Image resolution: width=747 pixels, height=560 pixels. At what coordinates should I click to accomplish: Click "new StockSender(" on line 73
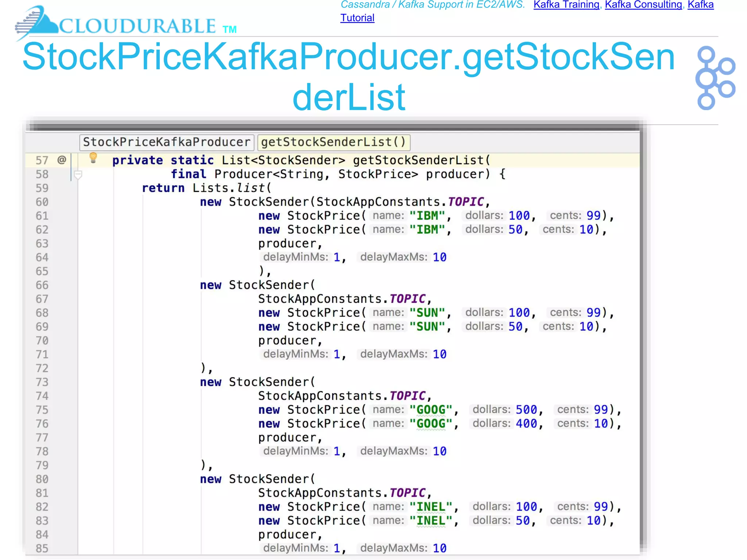(258, 382)
